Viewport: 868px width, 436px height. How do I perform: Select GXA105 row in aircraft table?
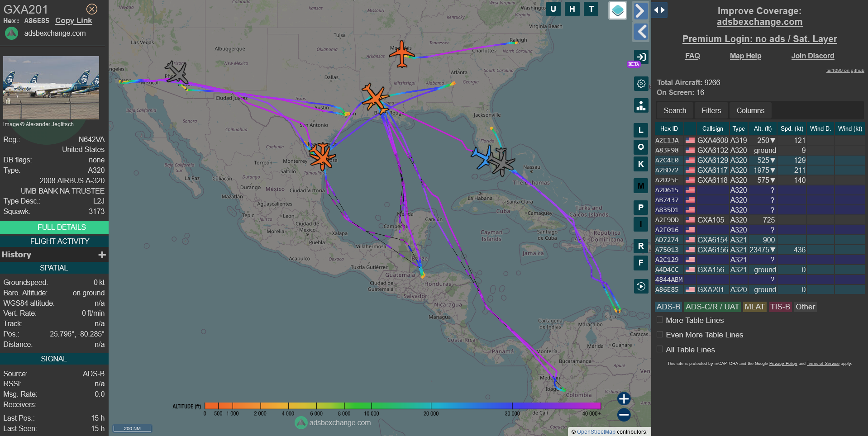[759, 220]
